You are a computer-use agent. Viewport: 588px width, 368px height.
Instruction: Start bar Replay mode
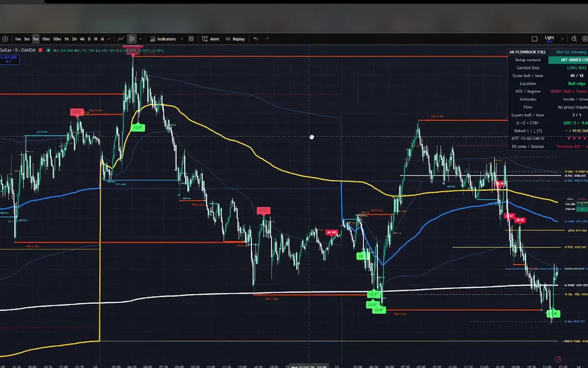(235, 39)
